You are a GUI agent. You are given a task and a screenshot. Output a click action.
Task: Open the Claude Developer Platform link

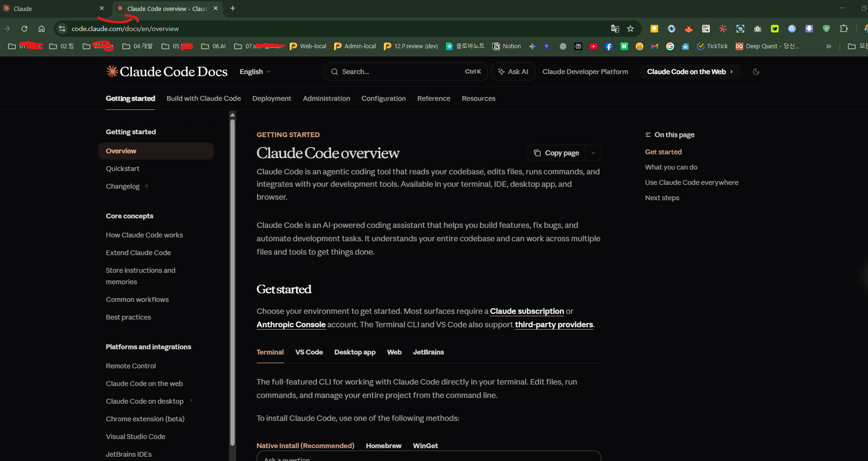tap(585, 72)
